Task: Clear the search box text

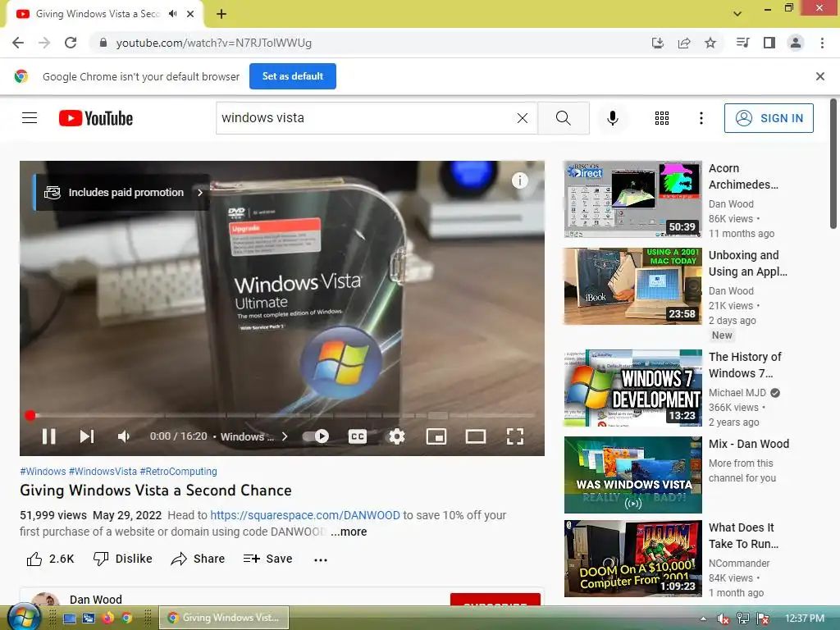Action: point(523,118)
